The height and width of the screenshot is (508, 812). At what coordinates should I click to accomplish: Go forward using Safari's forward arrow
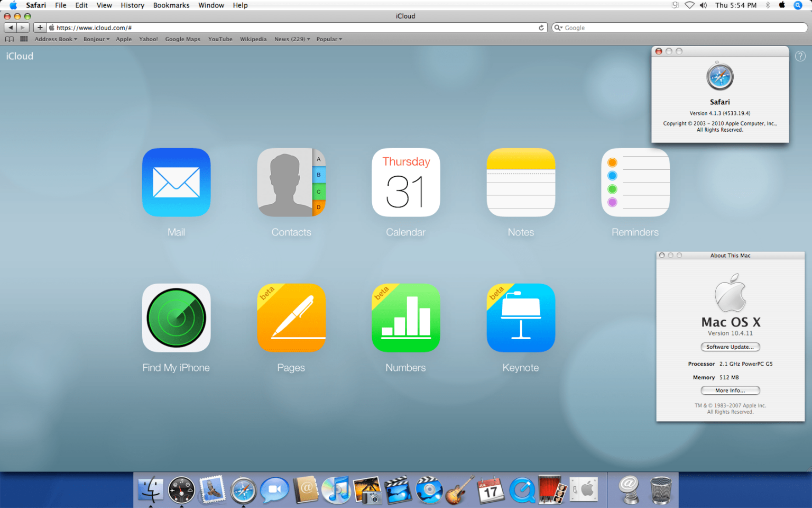point(23,28)
